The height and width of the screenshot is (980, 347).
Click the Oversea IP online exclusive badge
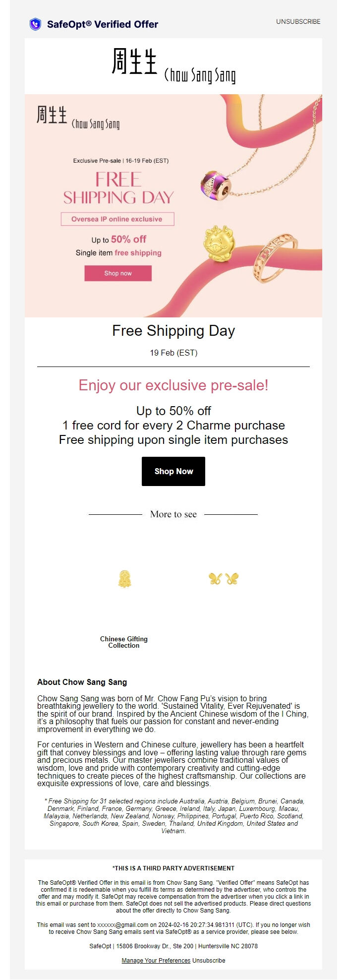[x=117, y=218]
